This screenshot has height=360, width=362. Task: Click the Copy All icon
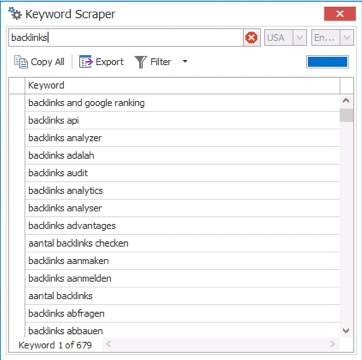coord(21,62)
